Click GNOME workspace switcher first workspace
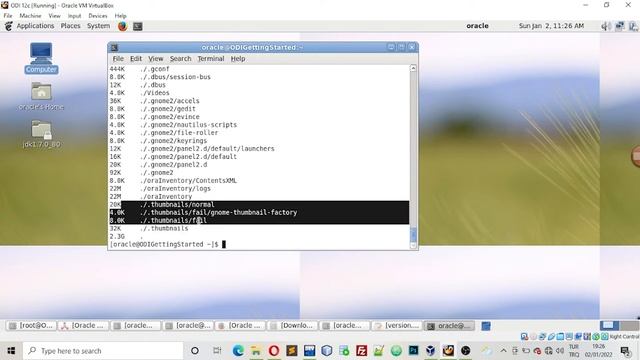The width and height of the screenshot is (640, 360). [x=608, y=325]
